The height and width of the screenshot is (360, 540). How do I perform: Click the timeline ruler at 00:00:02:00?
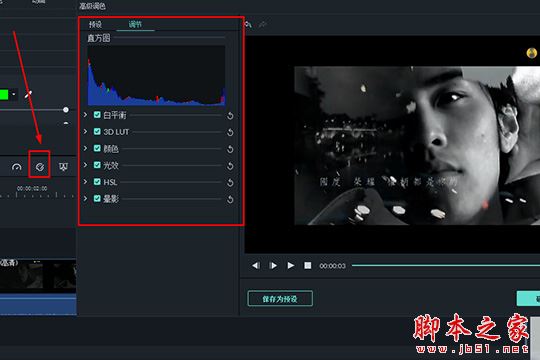32,189
